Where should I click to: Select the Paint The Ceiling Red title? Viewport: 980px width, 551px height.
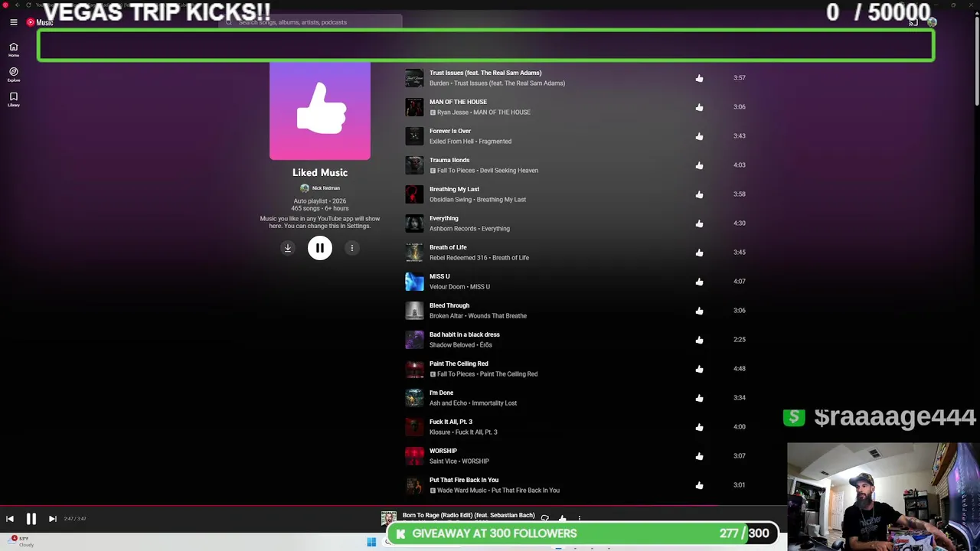pyautogui.click(x=459, y=364)
